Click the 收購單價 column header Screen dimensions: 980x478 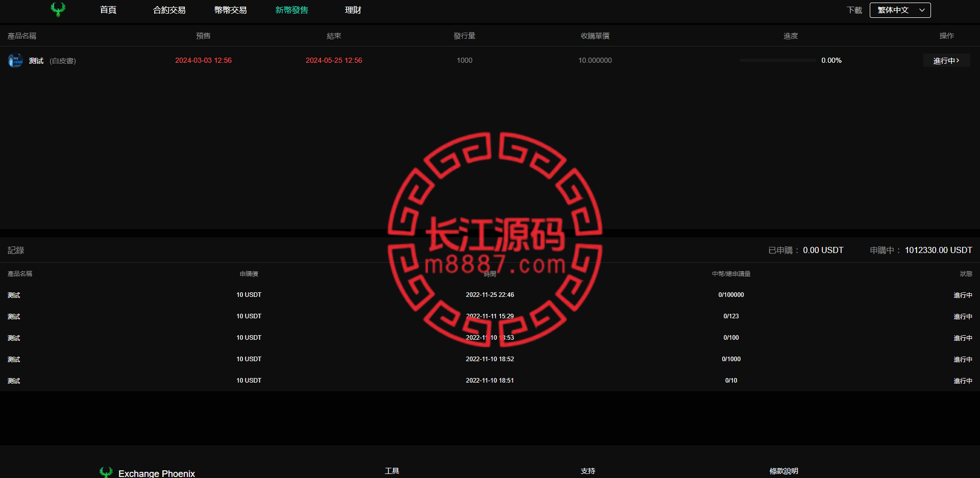(x=595, y=36)
